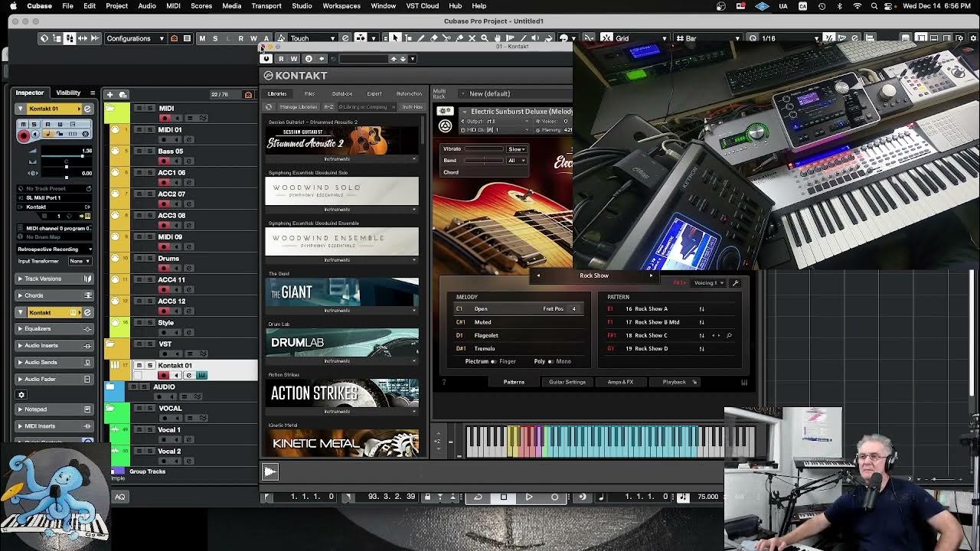This screenshot has height=551, width=980.
Task: Select the Draw pencil tool
Action: pyautogui.click(x=422, y=38)
